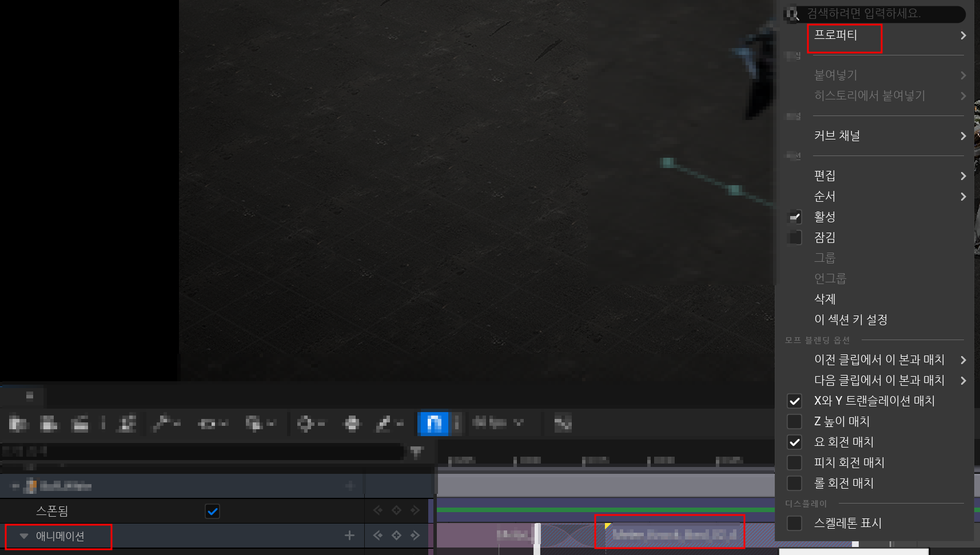Image resolution: width=980 pixels, height=555 pixels.
Task: Open 순서 submenu
Action: 875,197
